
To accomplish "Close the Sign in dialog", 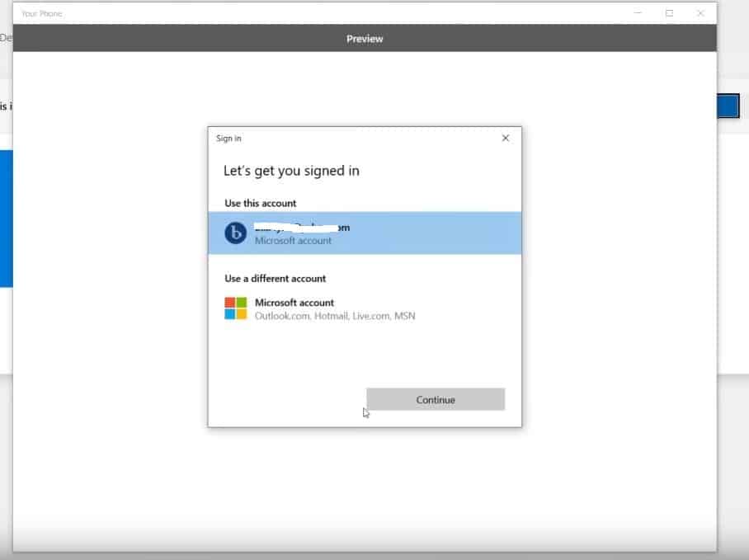I will tap(506, 139).
